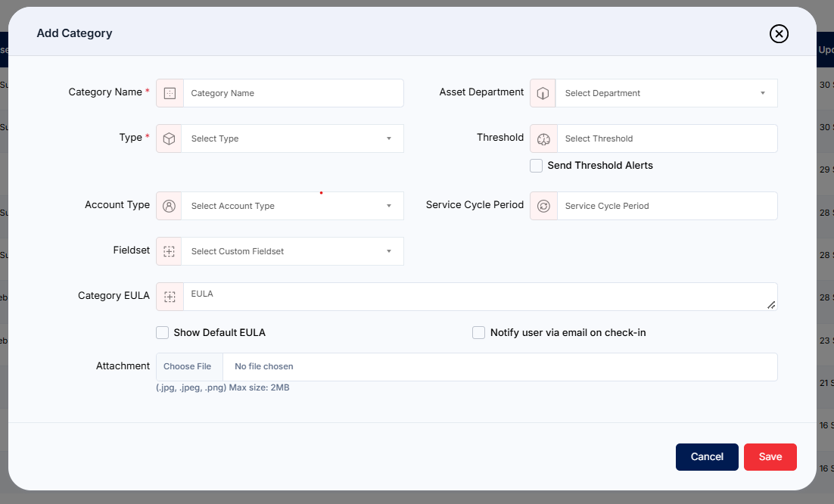Click the 'Asset Department' label
834x504 pixels.
(x=481, y=92)
